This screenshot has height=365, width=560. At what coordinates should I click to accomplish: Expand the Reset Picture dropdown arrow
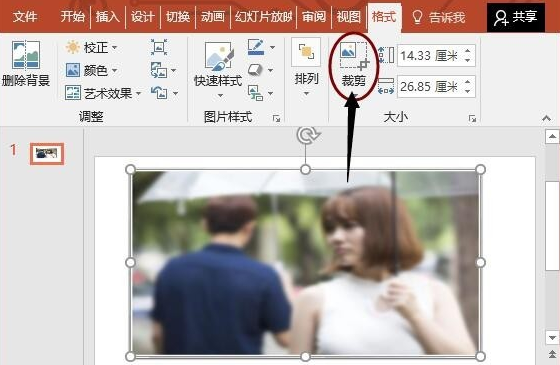pos(175,94)
